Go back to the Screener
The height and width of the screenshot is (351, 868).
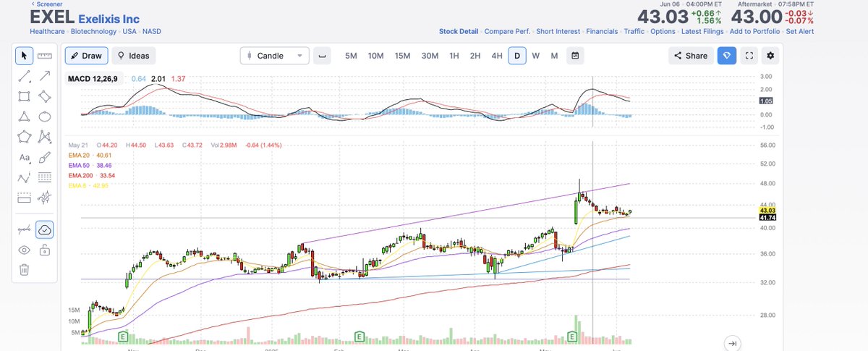(x=46, y=4)
